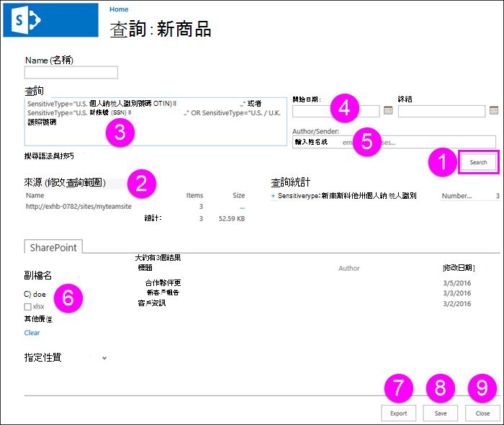Click the 修改日期 column header
Viewport: 504px width, 425px height.
point(459,267)
